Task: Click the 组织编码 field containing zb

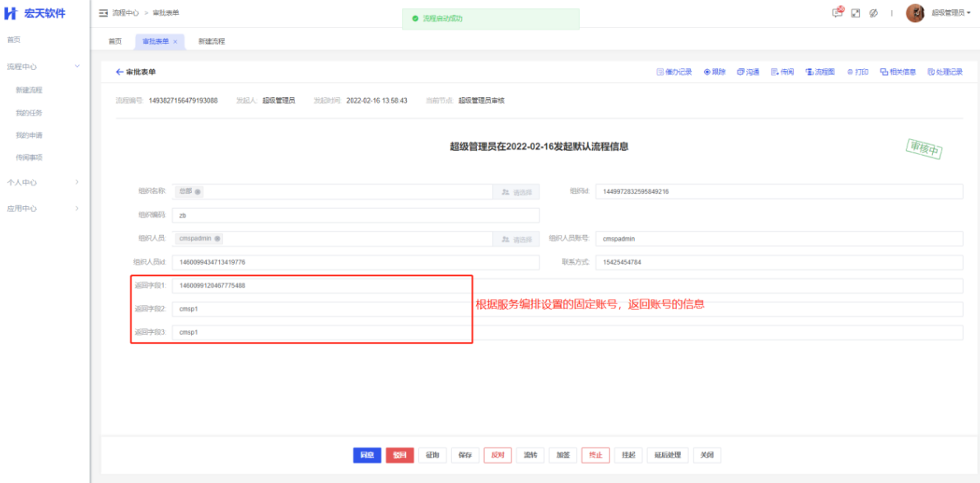Action: point(356,215)
